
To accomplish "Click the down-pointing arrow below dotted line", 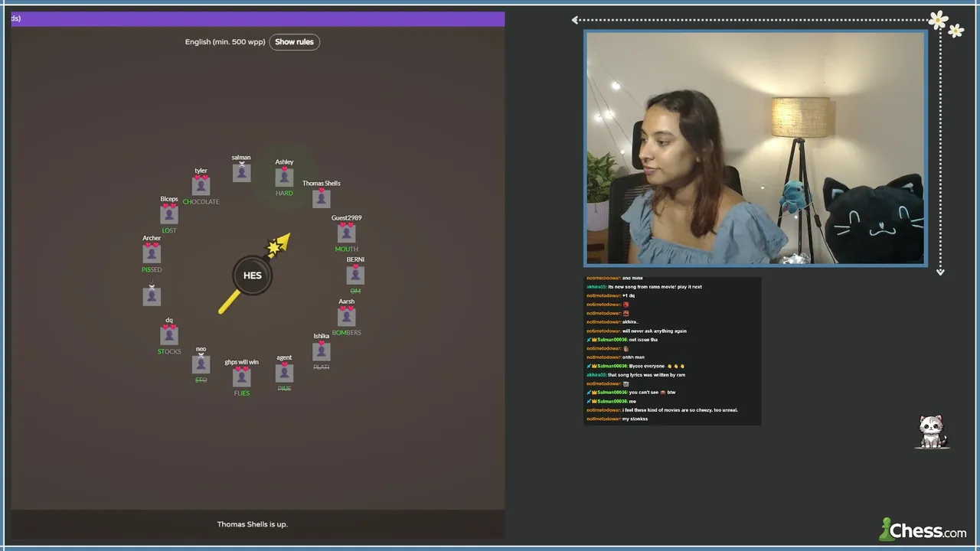I will tap(940, 271).
